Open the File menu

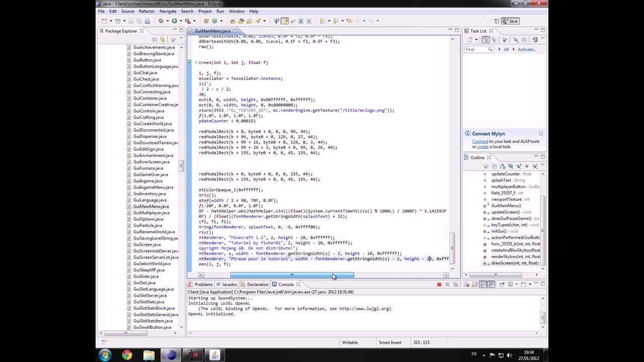[101, 11]
